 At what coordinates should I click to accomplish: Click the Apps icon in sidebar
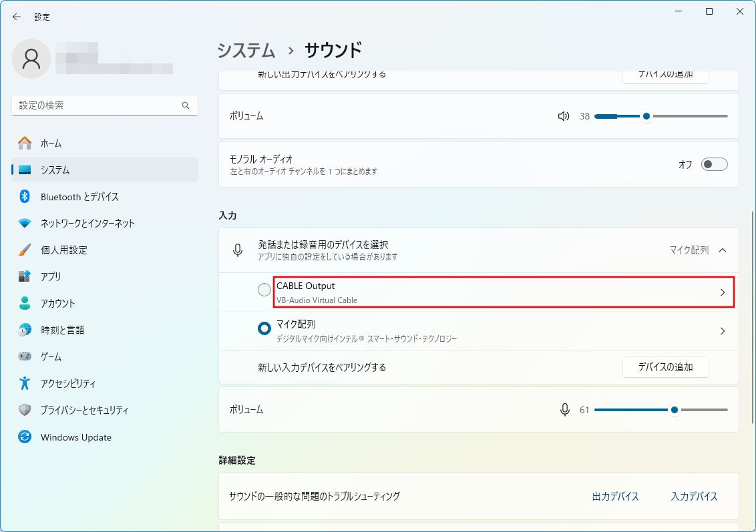(x=25, y=276)
